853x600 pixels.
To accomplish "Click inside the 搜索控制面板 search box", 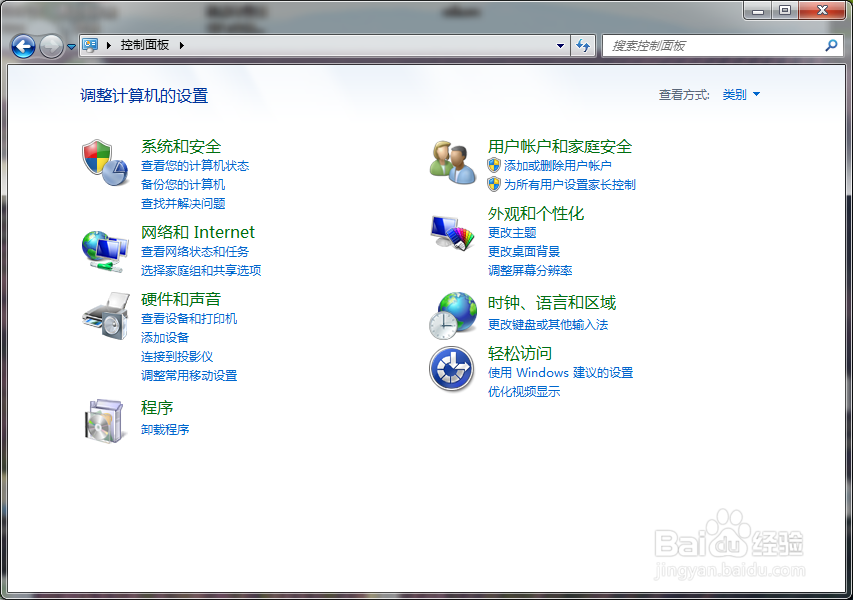I will tap(700, 45).
